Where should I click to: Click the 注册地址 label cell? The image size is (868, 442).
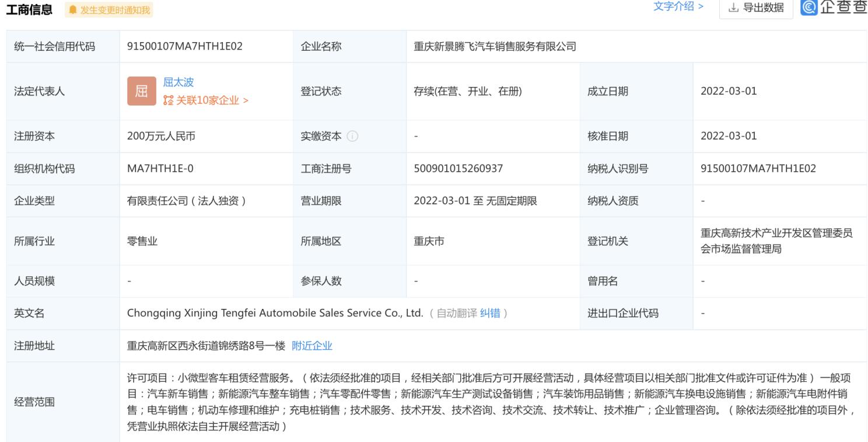click(62, 346)
